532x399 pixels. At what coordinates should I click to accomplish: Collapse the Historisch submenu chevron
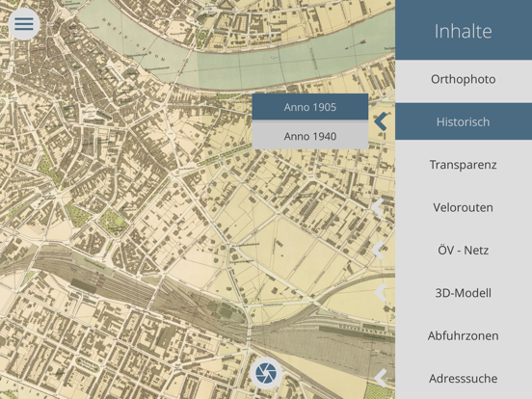[381, 121]
